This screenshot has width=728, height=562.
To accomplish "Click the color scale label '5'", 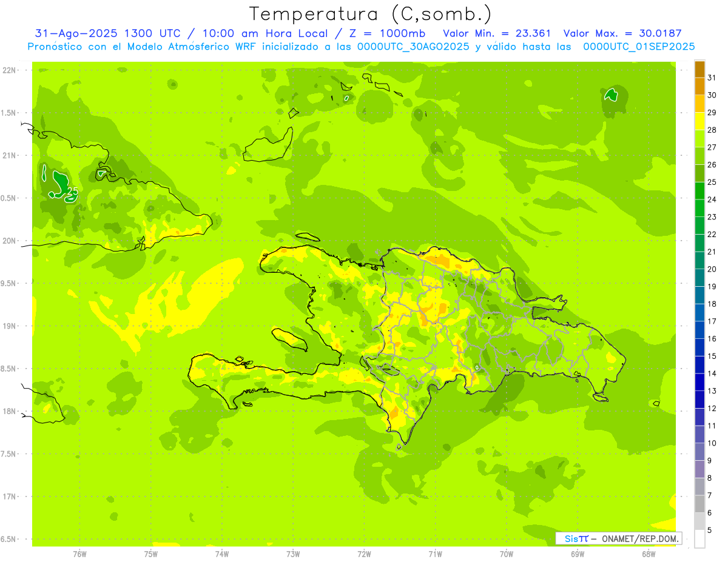I will pyautogui.click(x=710, y=530).
